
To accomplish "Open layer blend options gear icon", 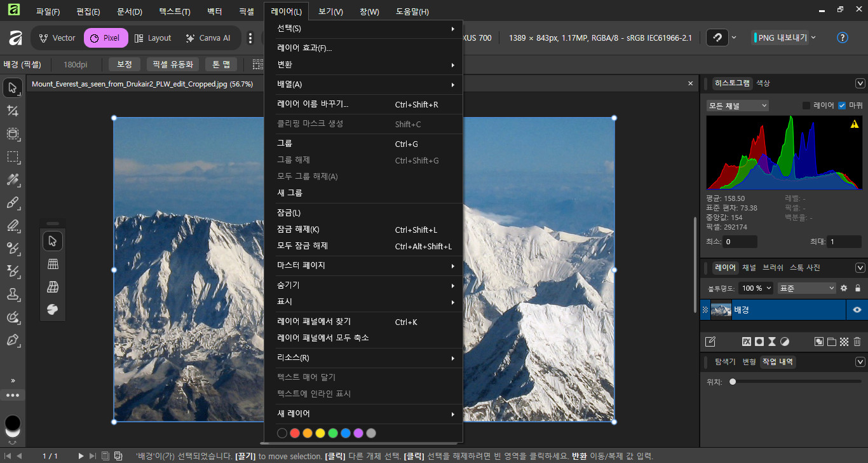I will pyautogui.click(x=844, y=288).
